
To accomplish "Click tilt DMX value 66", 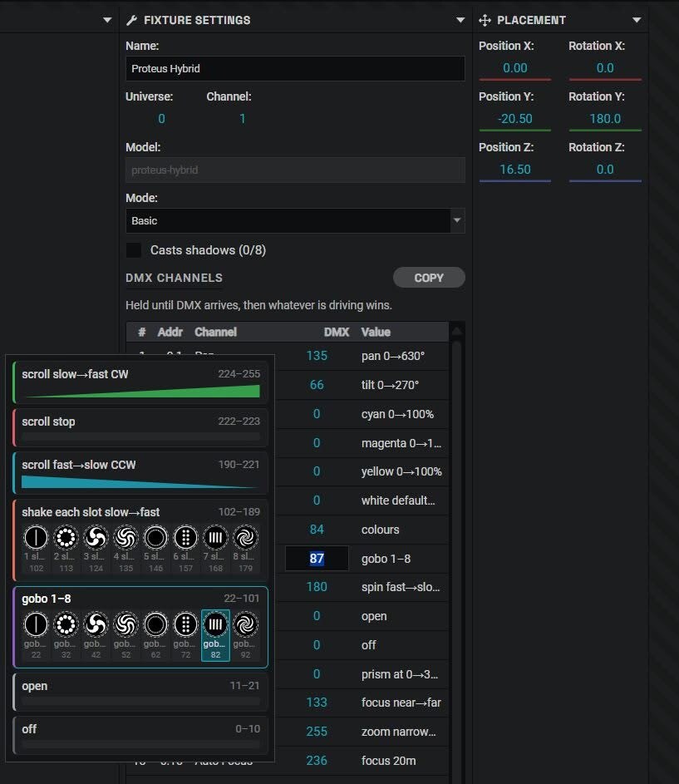I will [317, 384].
